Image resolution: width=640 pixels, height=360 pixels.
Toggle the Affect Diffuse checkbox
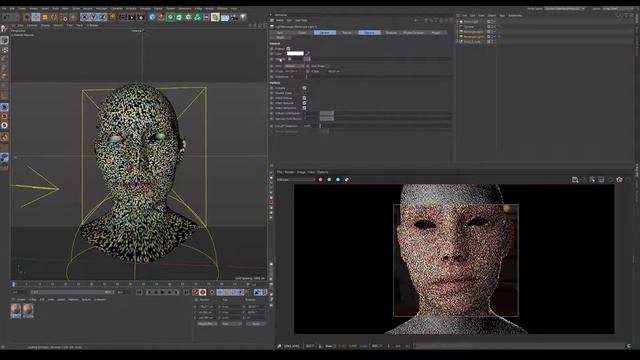[x=304, y=98]
